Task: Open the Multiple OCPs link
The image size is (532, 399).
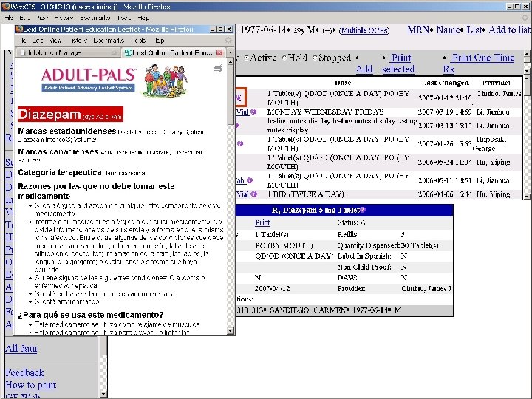Action: [364, 30]
